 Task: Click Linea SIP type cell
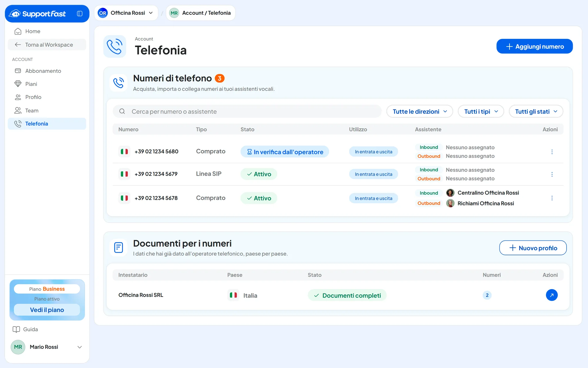209,174
